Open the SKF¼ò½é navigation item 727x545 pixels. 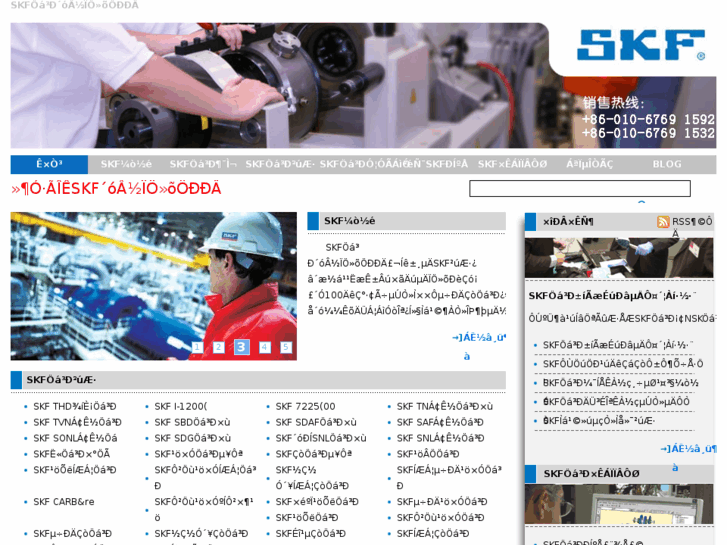coord(126,164)
